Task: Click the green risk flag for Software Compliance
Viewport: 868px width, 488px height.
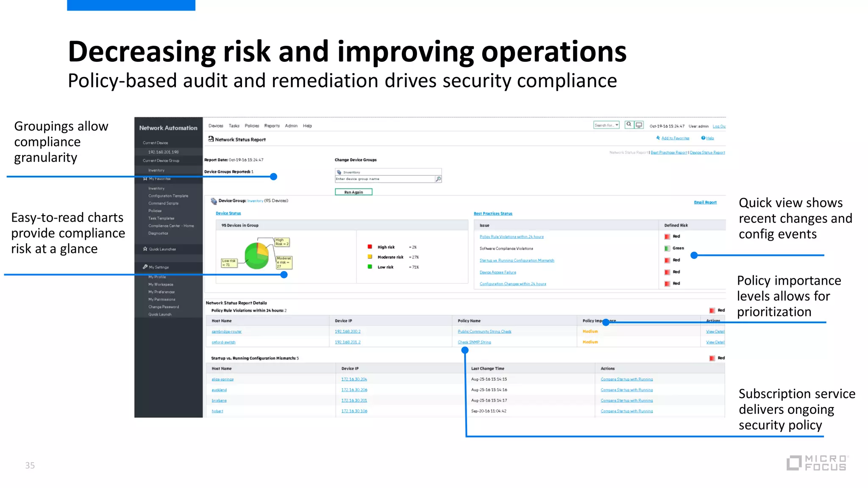Action: click(667, 249)
